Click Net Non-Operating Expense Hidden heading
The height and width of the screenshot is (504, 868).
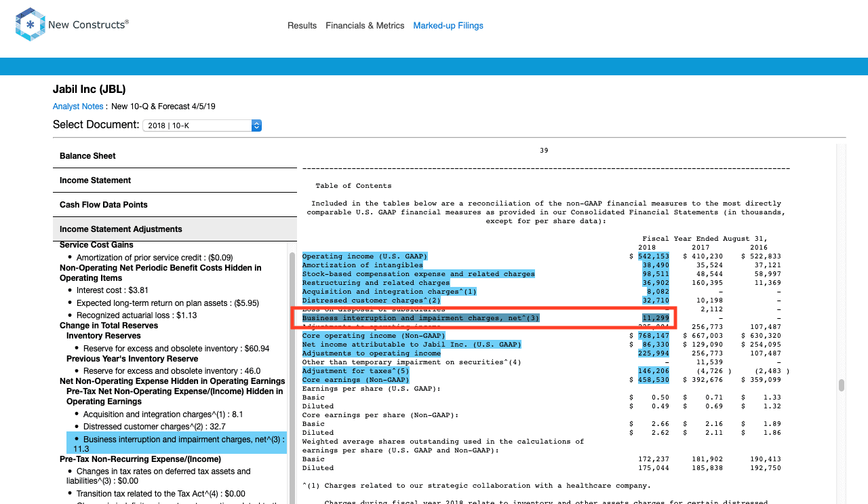coord(172,381)
